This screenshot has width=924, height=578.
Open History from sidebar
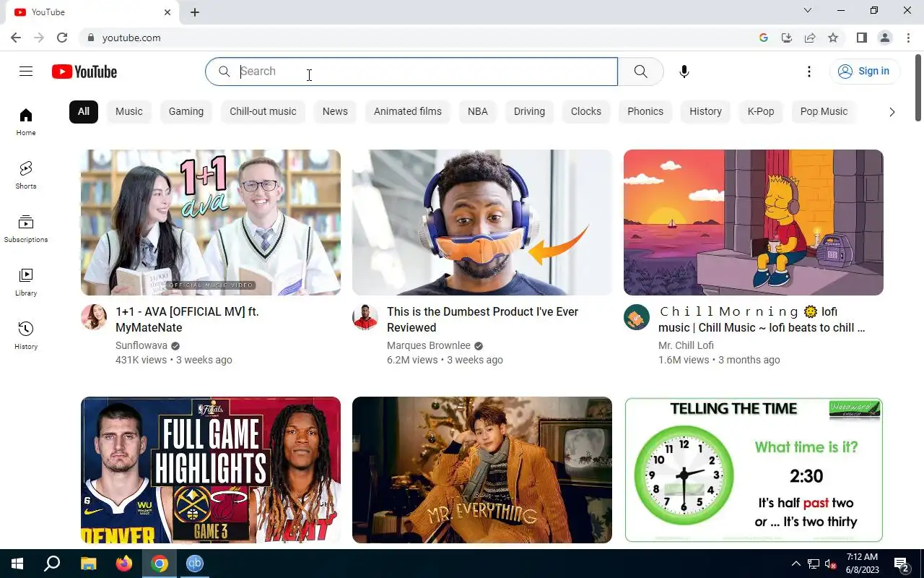(x=26, y=336)
